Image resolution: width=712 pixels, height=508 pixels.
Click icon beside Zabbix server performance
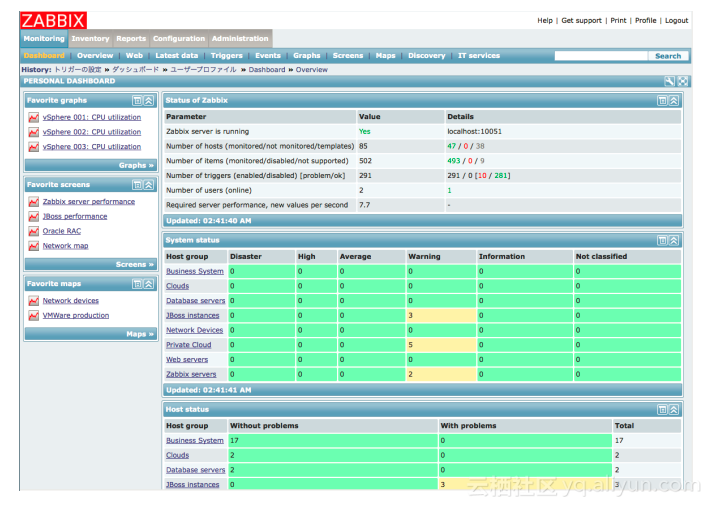point(34,202)
